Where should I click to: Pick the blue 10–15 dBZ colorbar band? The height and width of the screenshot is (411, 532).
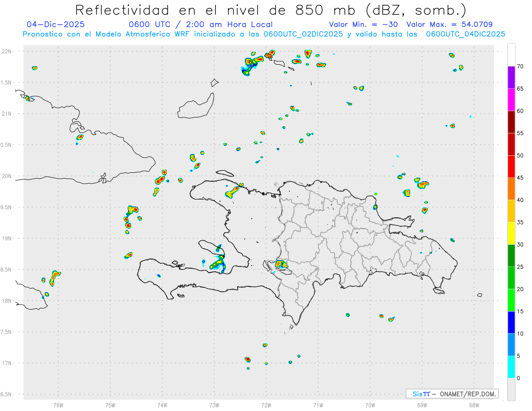tap(511, 322)
